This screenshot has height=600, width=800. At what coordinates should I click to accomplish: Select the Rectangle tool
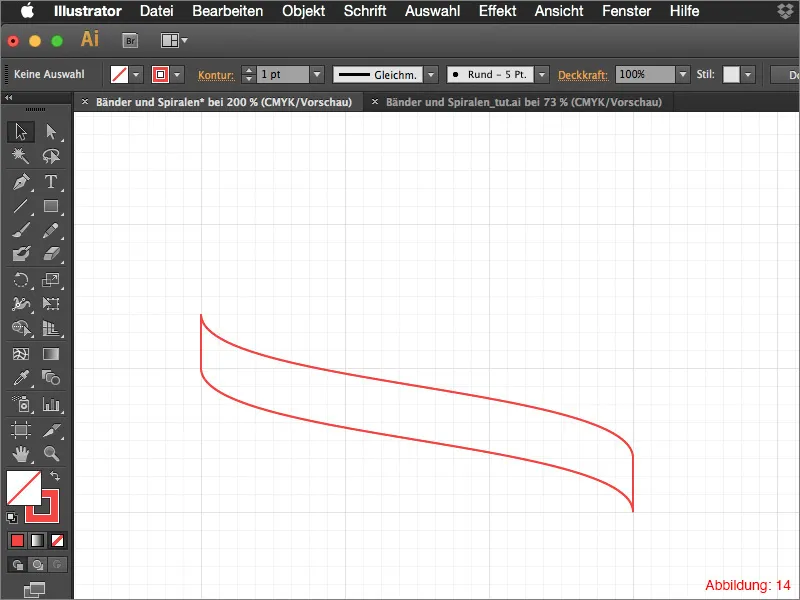point(51,206)
